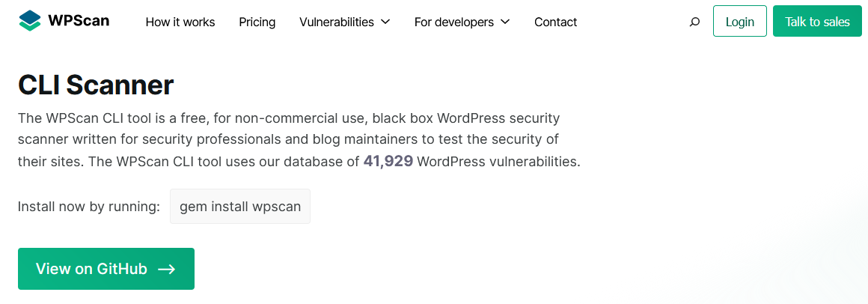Click the Install now by running label

(89, 207)
